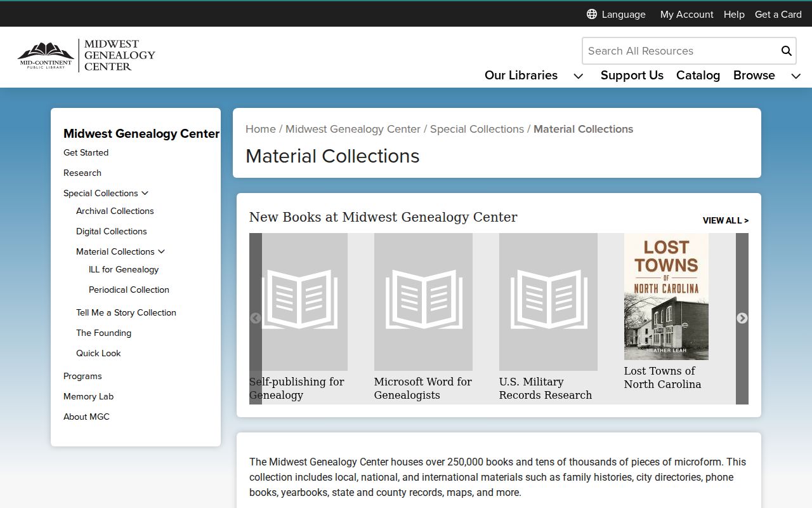The width and height of the screenshot is (812, 508).
Task: Advance carousel with the next arrow
Action: point(742,318)
